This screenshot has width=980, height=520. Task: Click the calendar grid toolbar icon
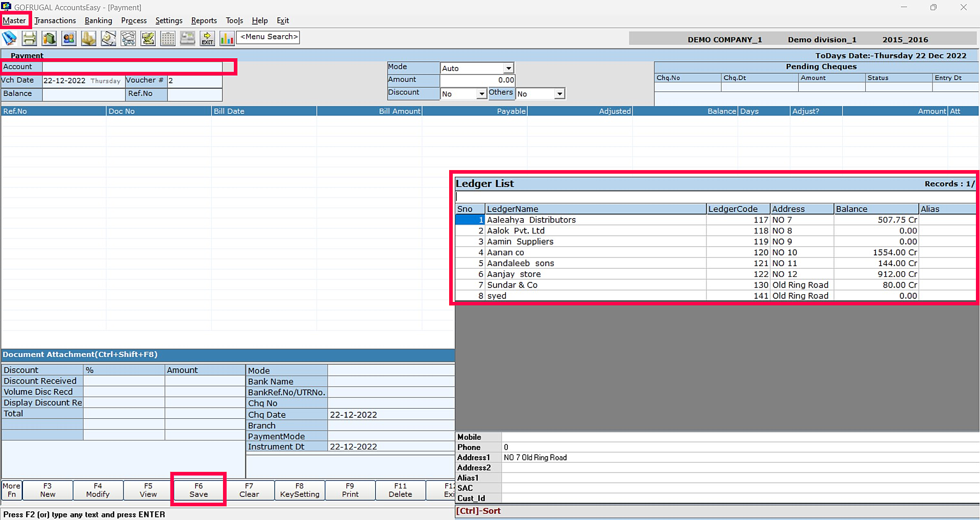(167, 38)
